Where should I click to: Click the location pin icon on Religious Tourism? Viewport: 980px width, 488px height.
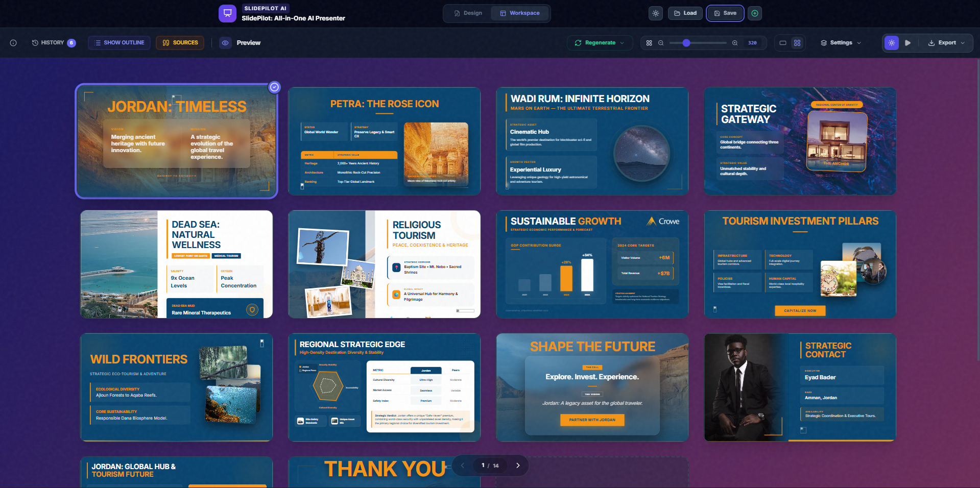coord(396,267)
